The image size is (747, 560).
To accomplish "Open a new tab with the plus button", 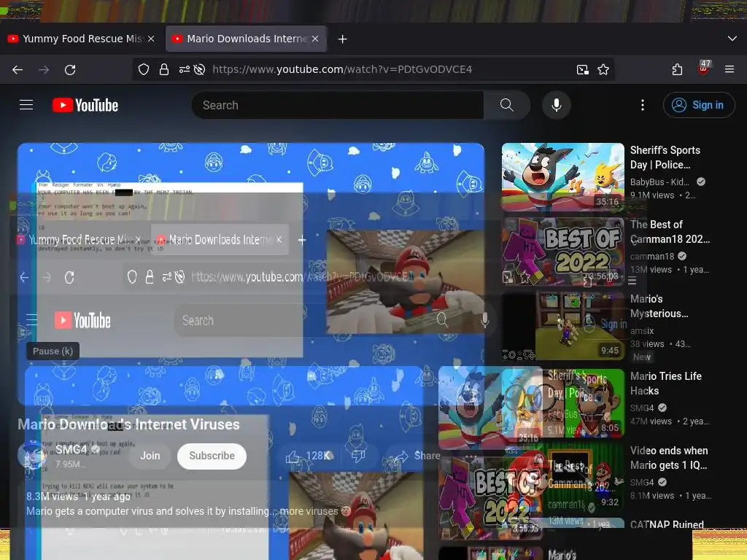I will click(343, 39).
